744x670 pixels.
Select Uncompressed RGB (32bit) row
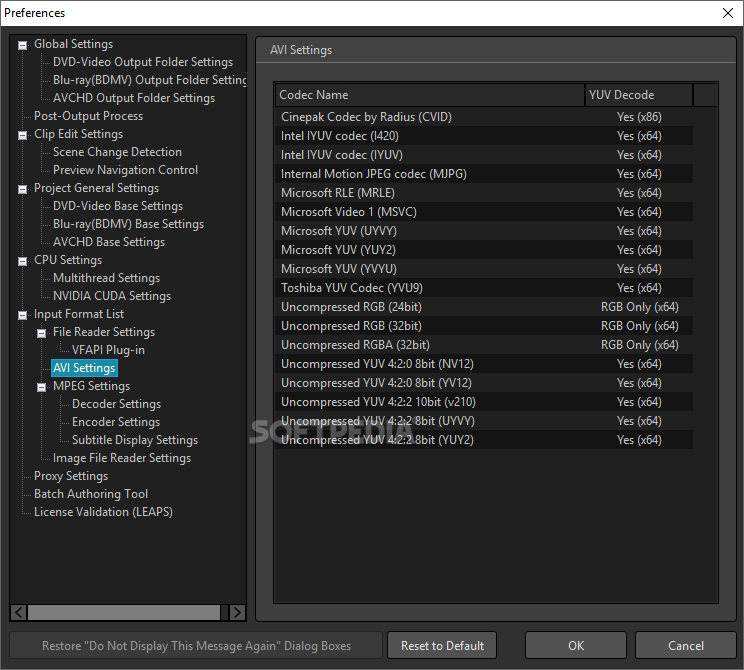(484, 326)
